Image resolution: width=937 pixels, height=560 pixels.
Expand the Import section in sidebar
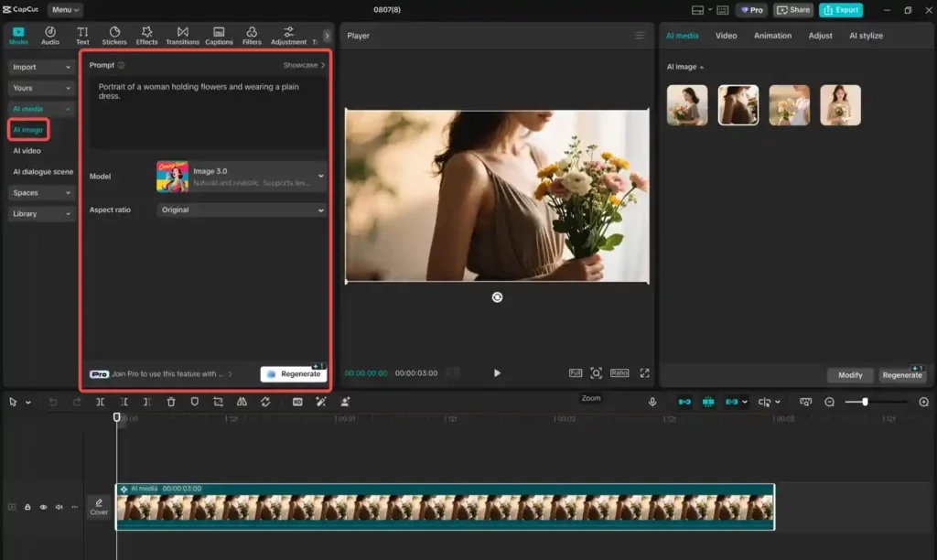[41, 67]
